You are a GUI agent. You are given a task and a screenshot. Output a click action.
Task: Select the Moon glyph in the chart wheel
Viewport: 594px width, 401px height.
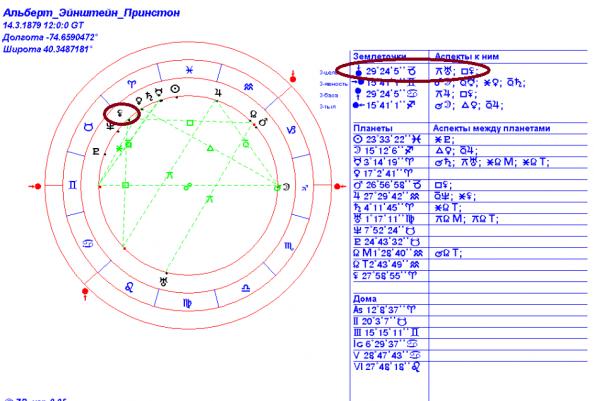[x=287, y=187]
